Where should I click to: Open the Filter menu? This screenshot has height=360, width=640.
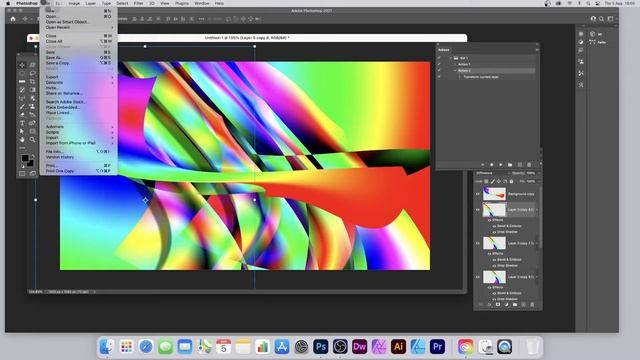[x=139, y=3]
